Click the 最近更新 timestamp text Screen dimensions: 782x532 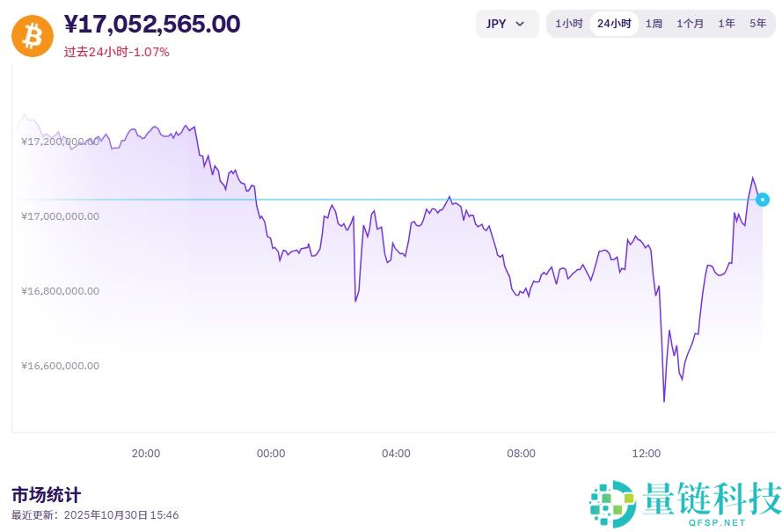click(x=95, y=515)
